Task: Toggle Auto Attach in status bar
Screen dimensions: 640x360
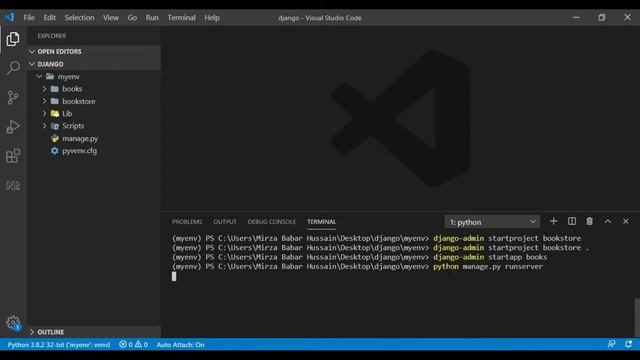Action: coord(180,344)
